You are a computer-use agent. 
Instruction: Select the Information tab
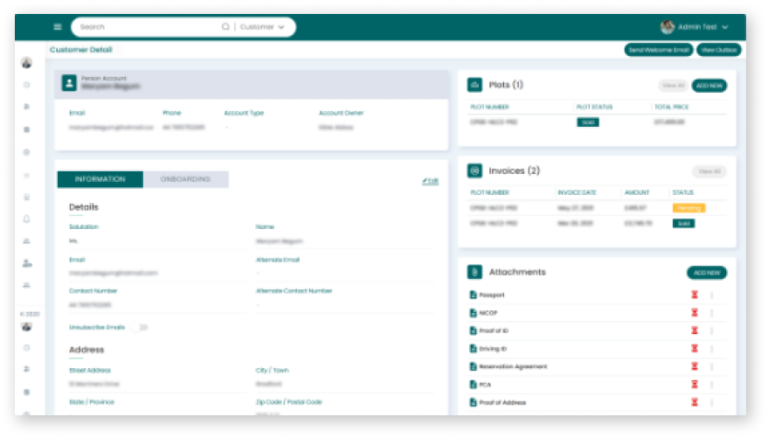coord(100,179)
